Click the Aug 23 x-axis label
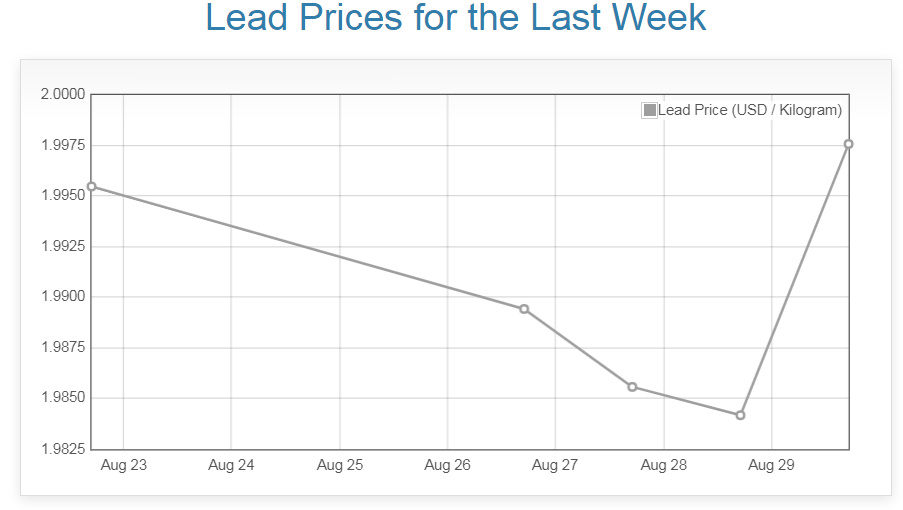The image size is (903, 510). coord(123,465)
